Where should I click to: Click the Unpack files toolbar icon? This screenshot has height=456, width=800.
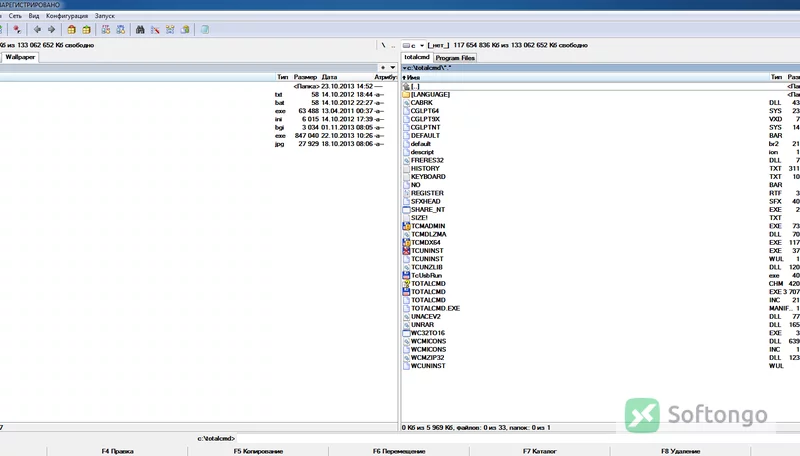coord(86,30)
